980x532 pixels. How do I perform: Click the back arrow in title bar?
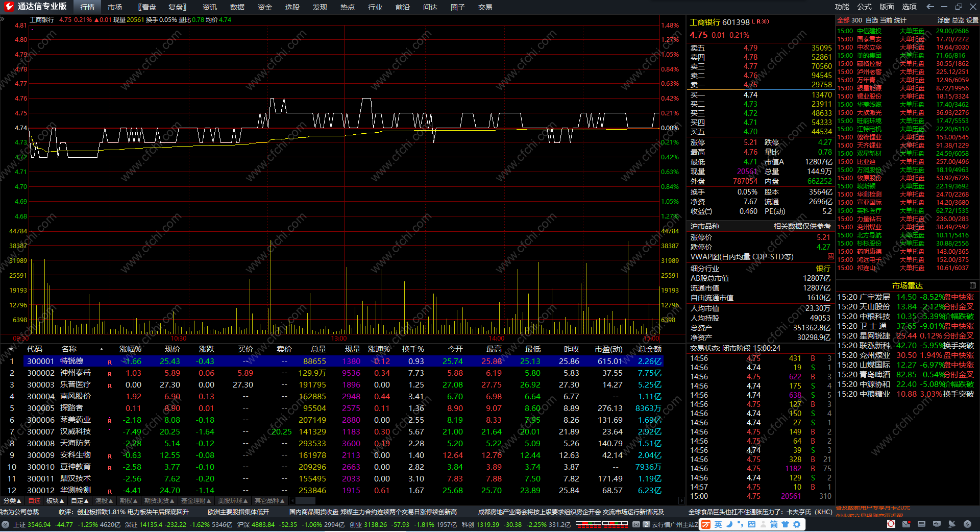(x=930, y=7)
